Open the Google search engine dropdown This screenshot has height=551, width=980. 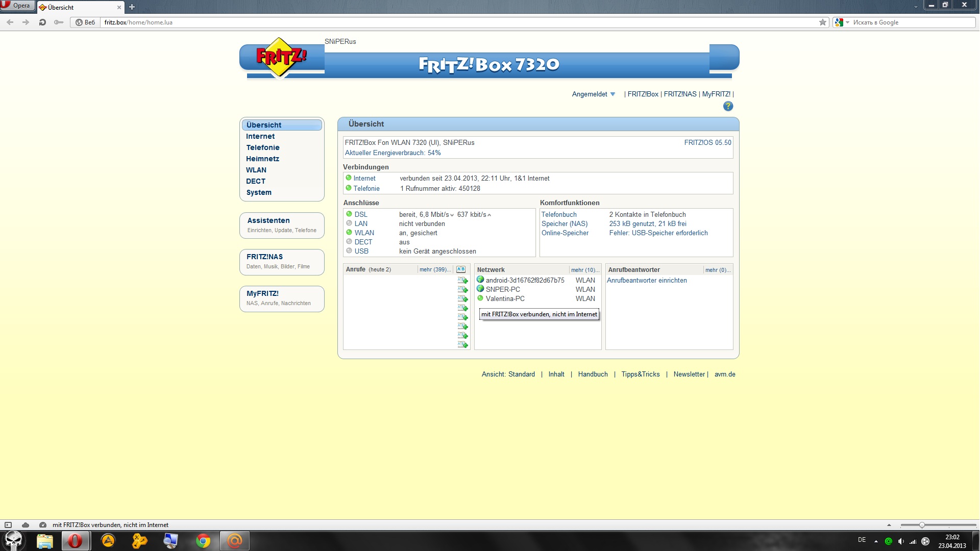[x=842, y=22]
